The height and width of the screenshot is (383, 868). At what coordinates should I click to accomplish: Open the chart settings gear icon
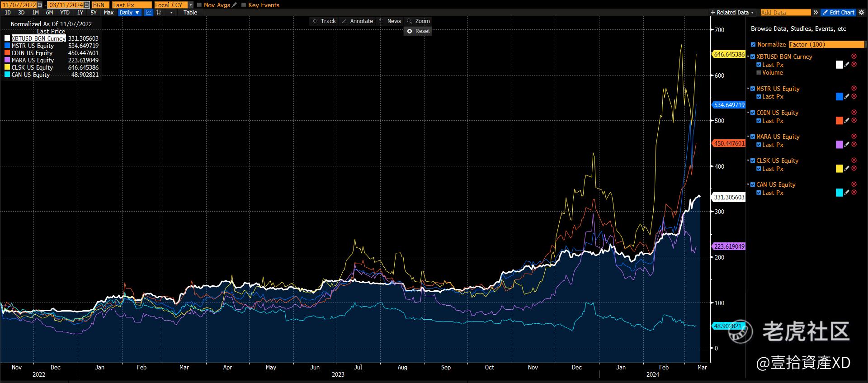tap(861, 13)
